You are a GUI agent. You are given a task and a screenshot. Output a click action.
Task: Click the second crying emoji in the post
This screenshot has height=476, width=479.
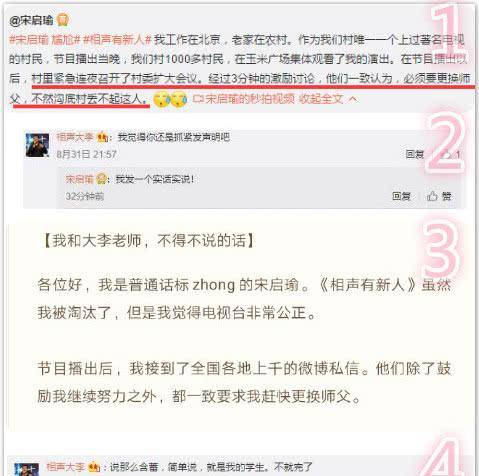[x=179, y=99]
